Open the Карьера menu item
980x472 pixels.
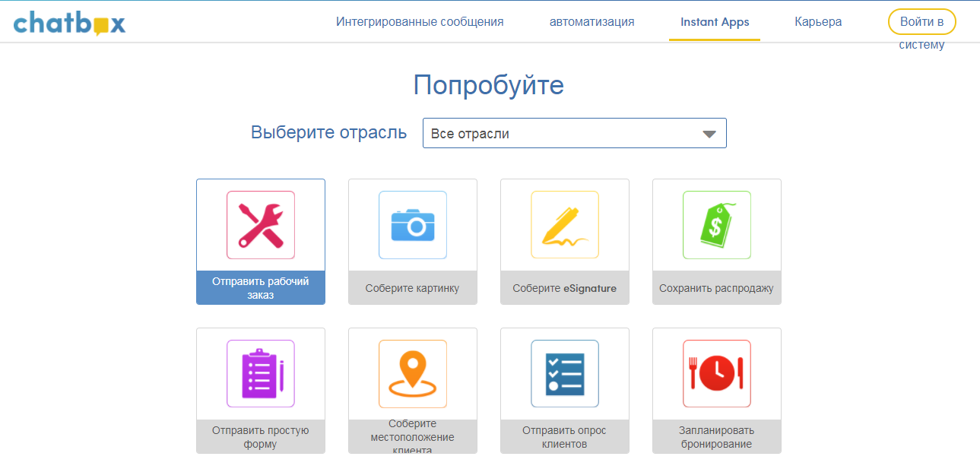pos(818,22)
